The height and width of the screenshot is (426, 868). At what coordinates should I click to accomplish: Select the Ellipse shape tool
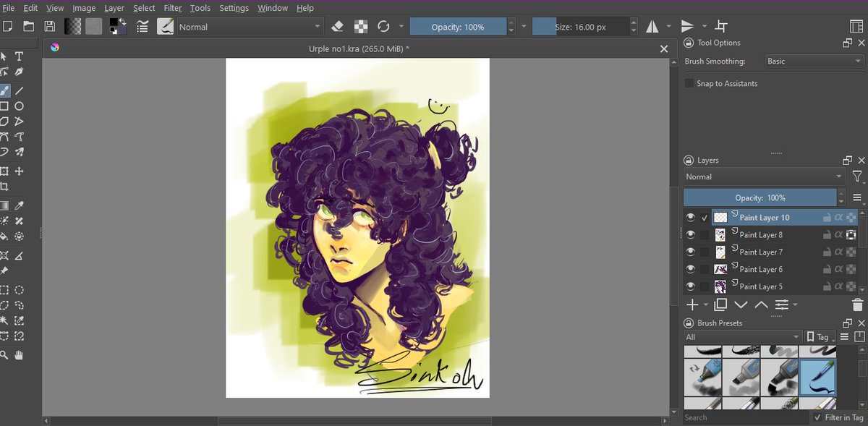tap(20, 106)
